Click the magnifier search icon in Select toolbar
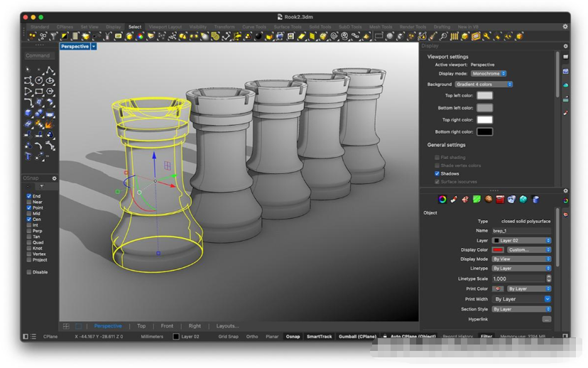This screenshot has height=368, width=588. click(444, 36)
